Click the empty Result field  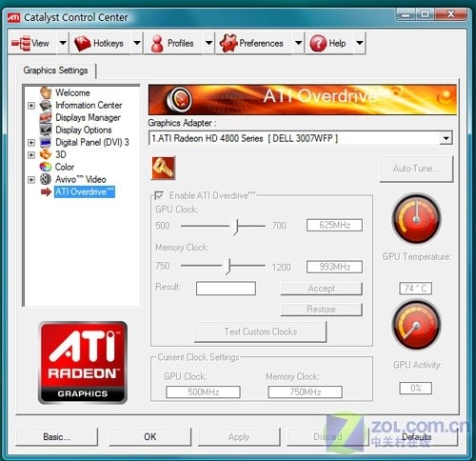pos(226,289)
